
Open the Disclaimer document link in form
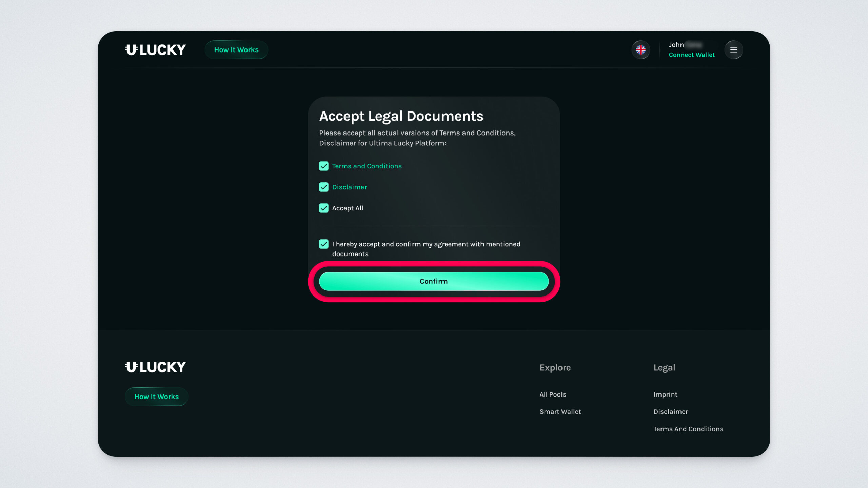click(x=349, y=187)
